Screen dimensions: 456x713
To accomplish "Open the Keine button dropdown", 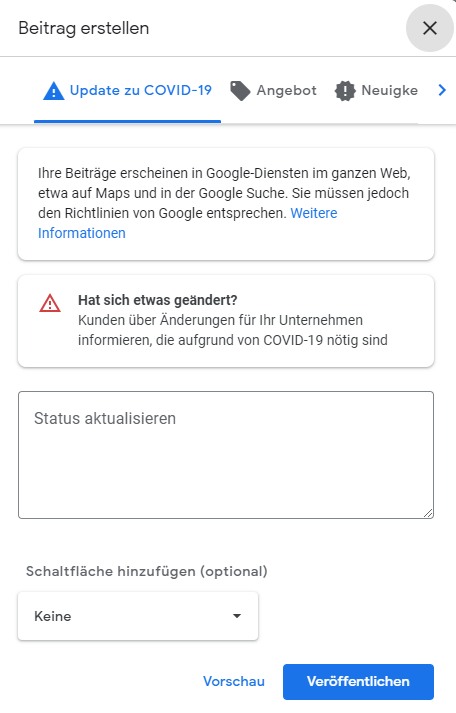I will 138,616.
